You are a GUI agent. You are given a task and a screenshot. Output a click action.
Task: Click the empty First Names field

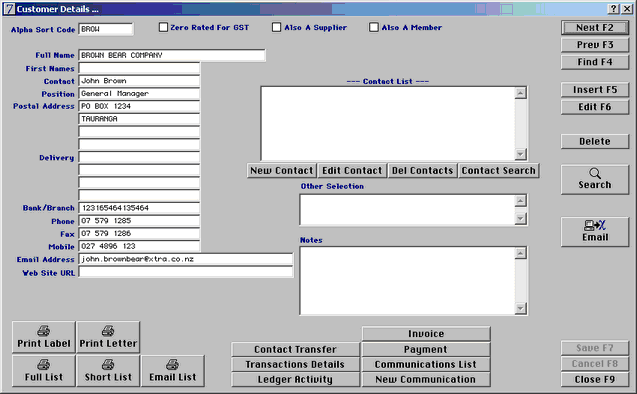point(139,68)
